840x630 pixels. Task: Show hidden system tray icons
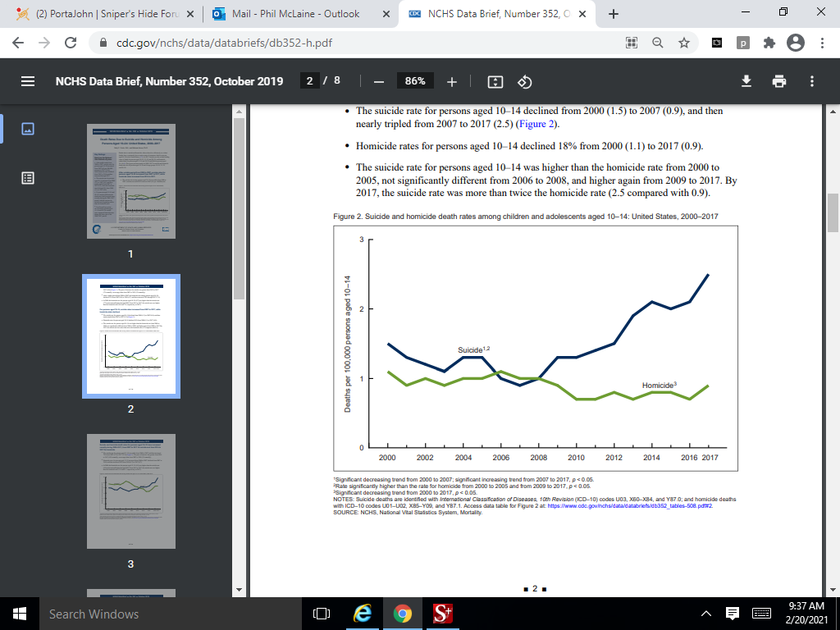click(706, 614)
